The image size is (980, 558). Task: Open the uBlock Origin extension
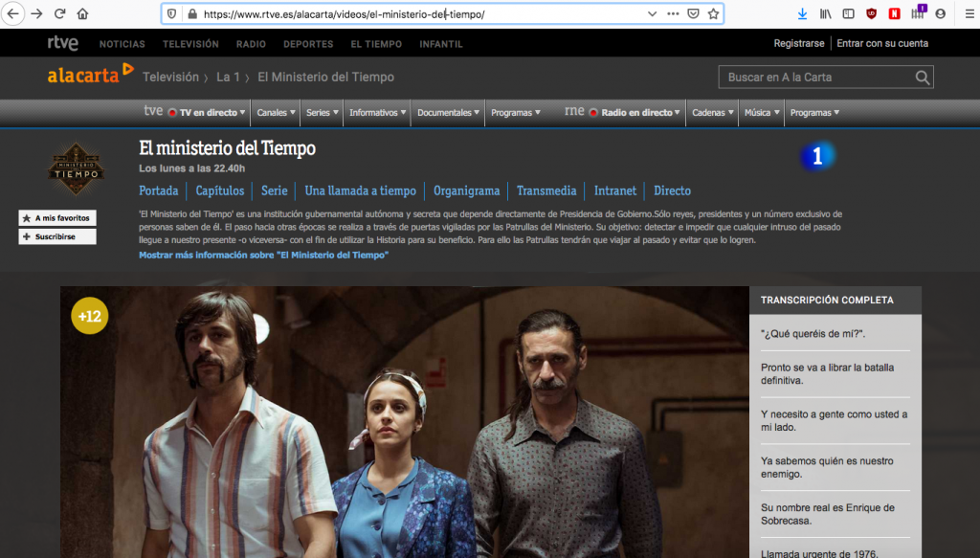(871, 13)
